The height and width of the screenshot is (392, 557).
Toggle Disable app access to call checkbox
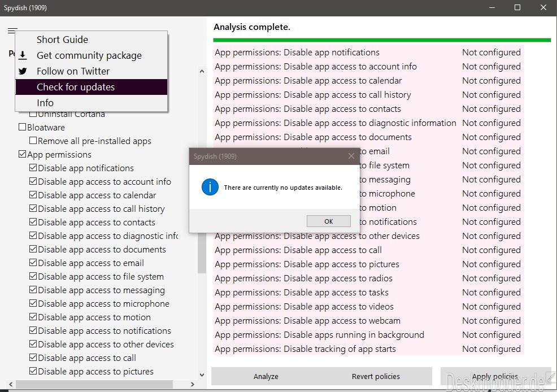pos(33,357)
